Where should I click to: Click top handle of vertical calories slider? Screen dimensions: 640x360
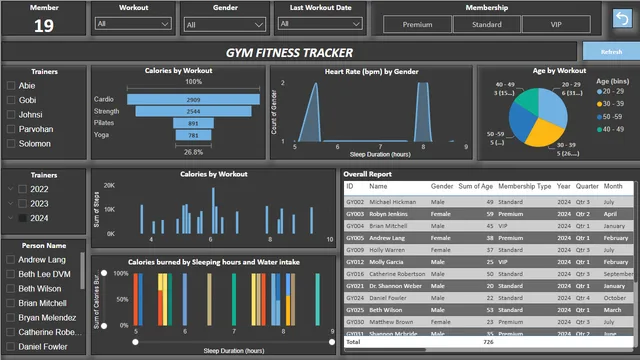pyautogui.click(x=104, y=273)
